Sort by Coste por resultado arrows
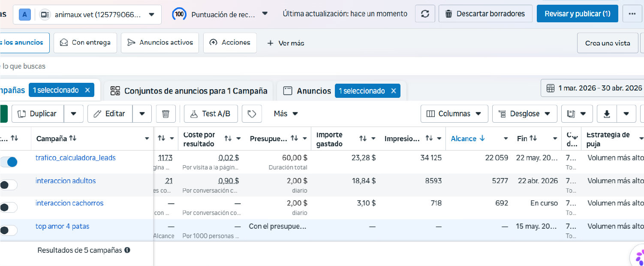The height and width of the screenshot is (266, 644). point(229,139)
